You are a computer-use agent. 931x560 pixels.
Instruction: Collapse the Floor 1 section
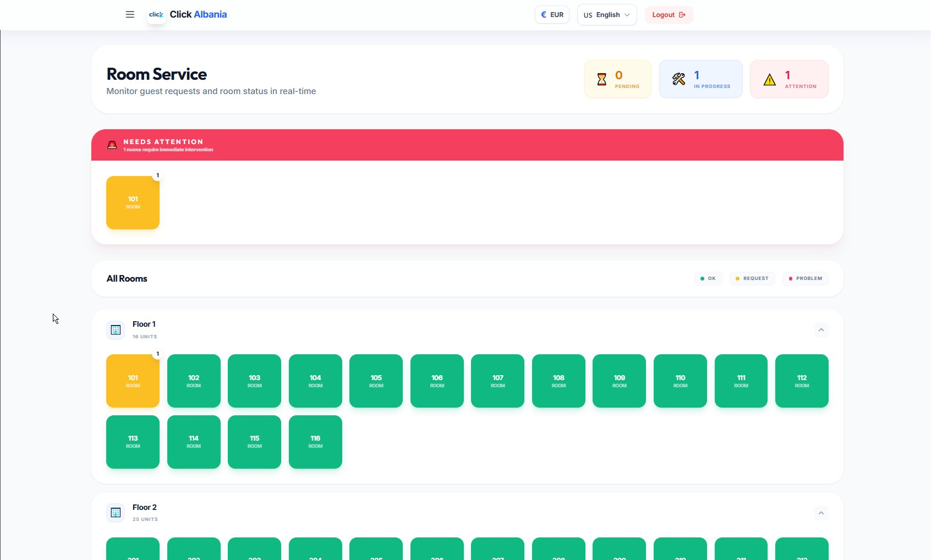coord(821,330)
